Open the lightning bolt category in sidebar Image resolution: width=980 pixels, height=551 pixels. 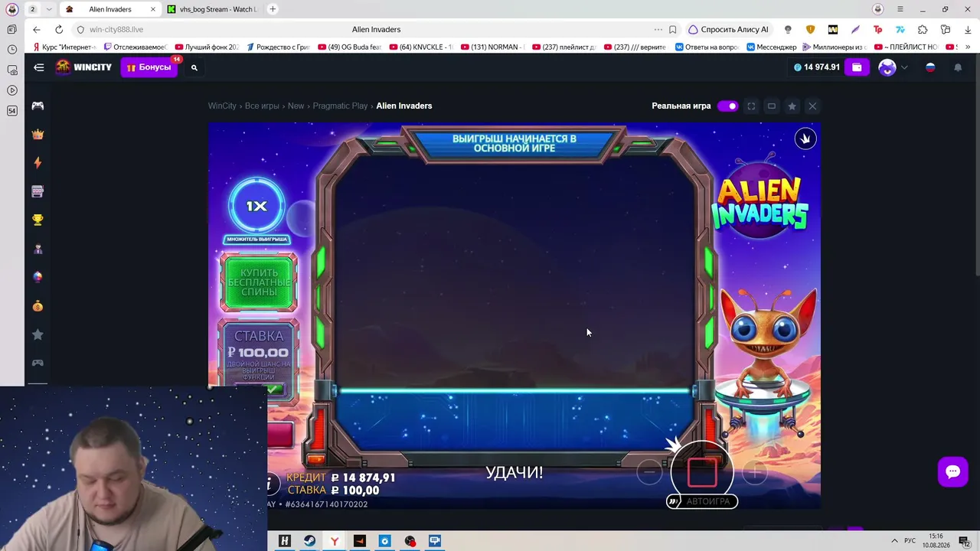[x=38, y=163]
